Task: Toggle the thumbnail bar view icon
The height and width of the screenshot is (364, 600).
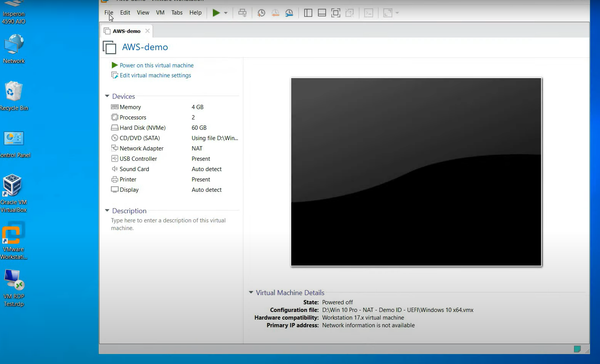Action: tap(322, 13)
